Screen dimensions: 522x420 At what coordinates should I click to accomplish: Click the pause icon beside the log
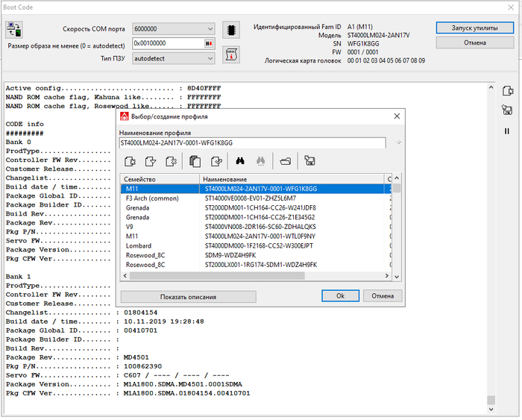507,131
